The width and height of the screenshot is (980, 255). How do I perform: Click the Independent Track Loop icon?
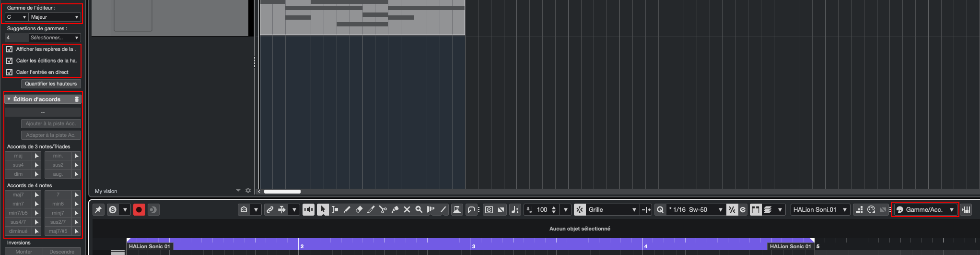pyautogui.click(x=472, y=209)
